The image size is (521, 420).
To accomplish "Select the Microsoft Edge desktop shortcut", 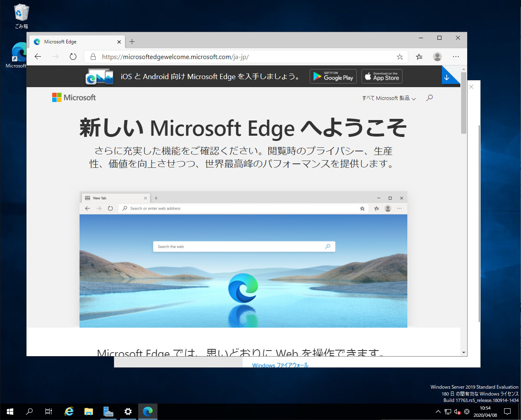I will [16, 55].
